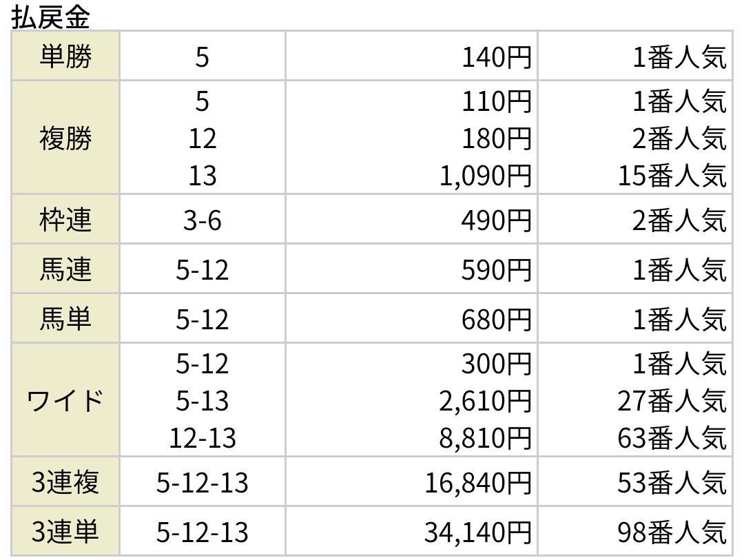Select the 16,840円 payout value
Screen dimensions: 744x560
click(x=478, y=483)
